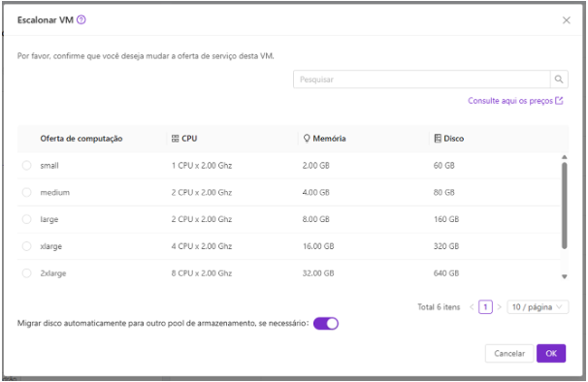588x382 pixels.
Task: Click the external link icon beside preços
Action: (559, 101)
